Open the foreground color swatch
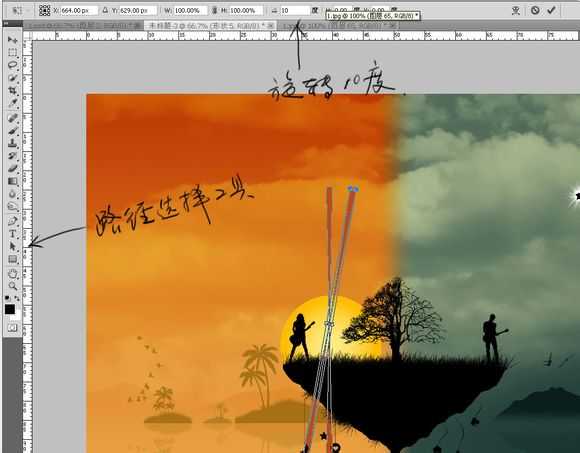580x453 pixels. 10,309
